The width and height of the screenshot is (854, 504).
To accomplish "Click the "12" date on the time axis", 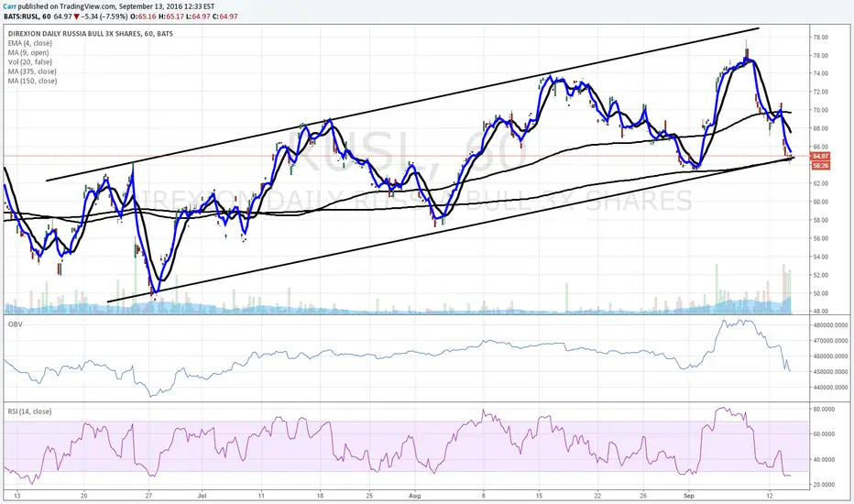I will point(769,496).
